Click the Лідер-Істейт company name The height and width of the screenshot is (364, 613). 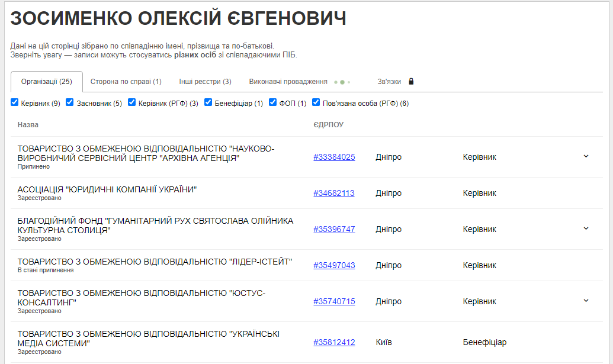[x=155, y=262]
